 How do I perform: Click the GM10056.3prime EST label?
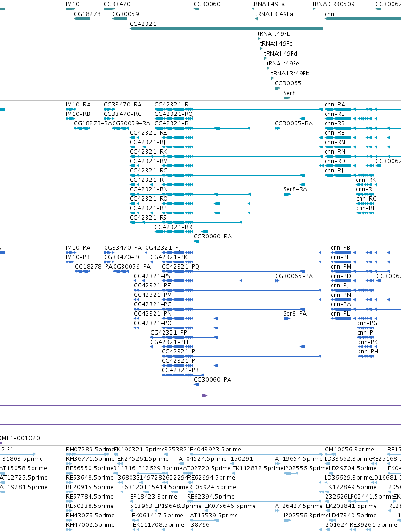349,450
